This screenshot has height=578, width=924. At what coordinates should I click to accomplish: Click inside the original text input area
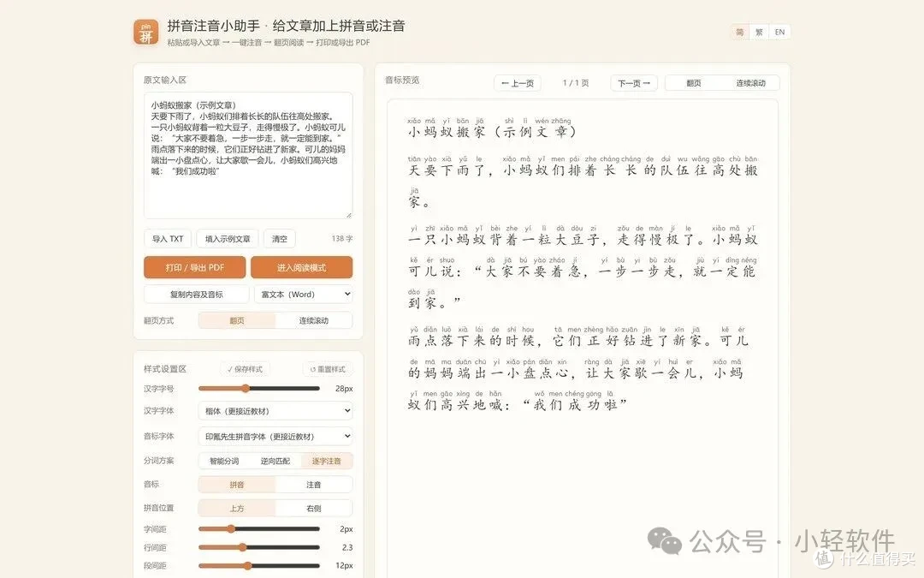tap(248, 155)
